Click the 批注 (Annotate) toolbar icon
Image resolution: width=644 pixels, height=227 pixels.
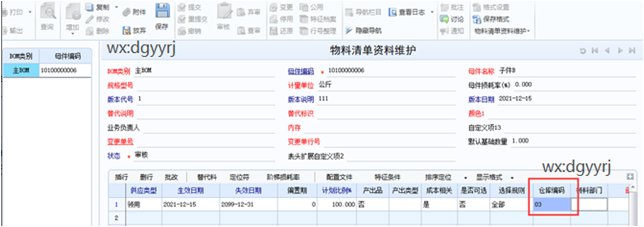click(x=444, y=7)
